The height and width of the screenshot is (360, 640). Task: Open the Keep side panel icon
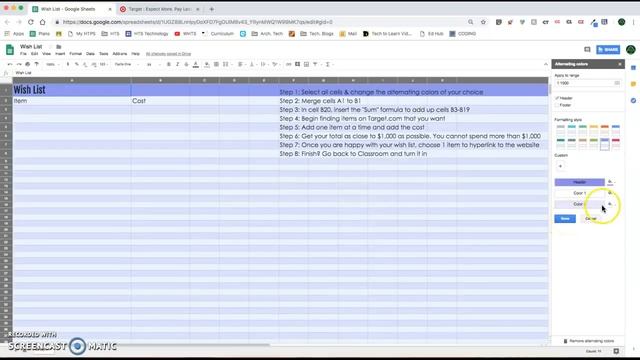tap(633, 84)
